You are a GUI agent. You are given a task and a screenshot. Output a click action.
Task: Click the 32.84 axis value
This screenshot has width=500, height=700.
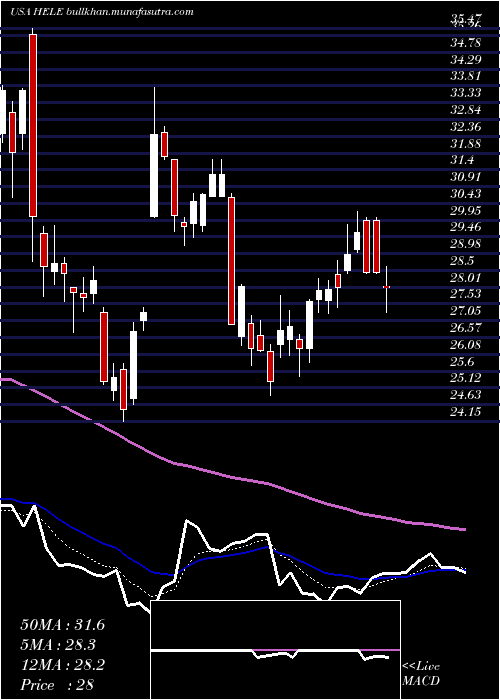click(466, 110)
